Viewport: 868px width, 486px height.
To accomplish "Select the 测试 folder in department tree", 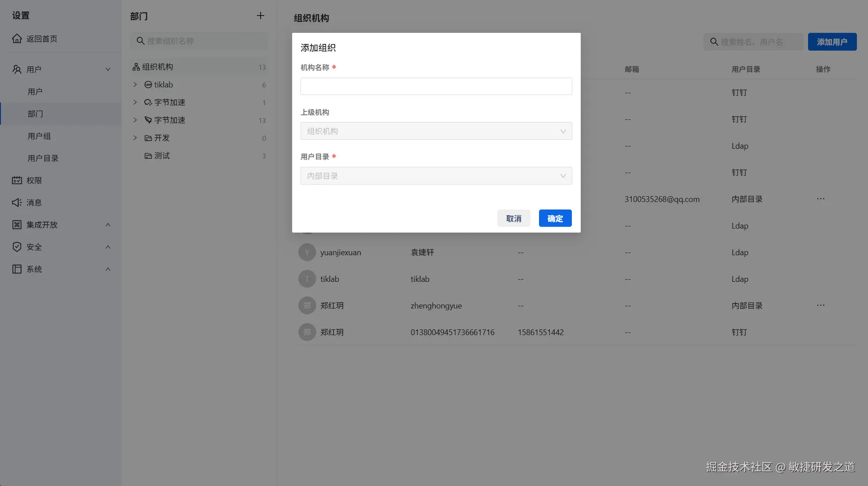I will coord(162,156).
